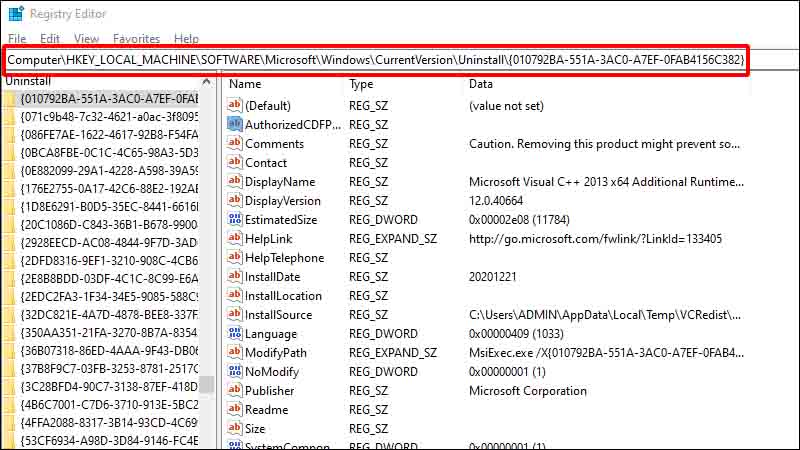Select the {4FFA2088-8317-3B14 registry key

pyautogui.click(x=109, y=422)
